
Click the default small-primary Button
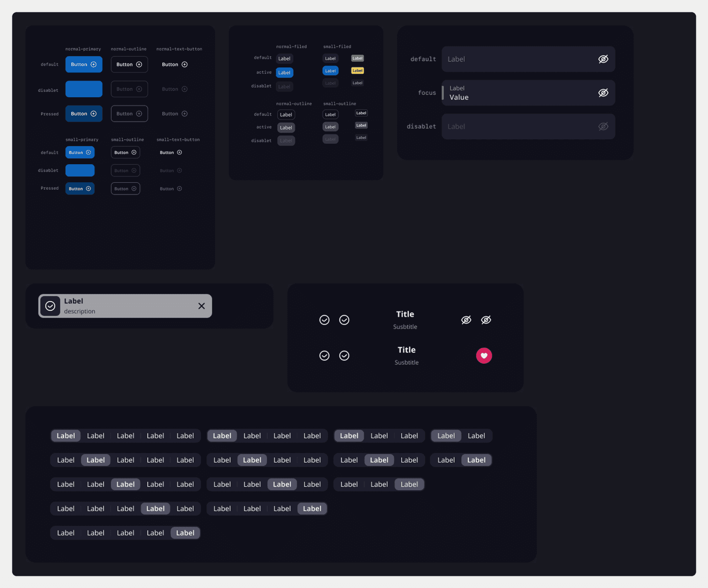(x=80, y=152)
